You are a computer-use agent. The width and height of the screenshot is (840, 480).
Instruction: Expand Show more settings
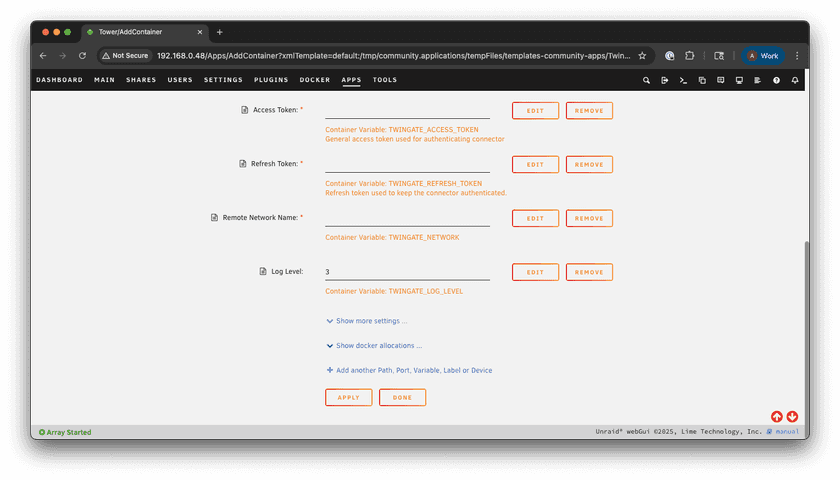tap(367, 321)
